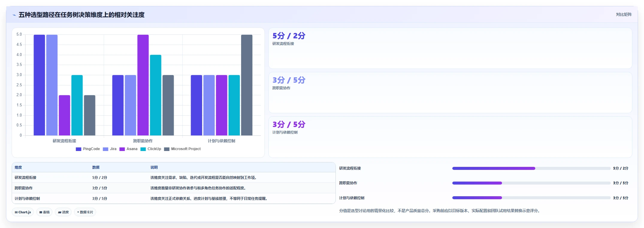Select the 计划与依赖控制 cell in the table
The height and width of the screenshot is (228, 644).
pyautogui.click(x=27, y=199)
